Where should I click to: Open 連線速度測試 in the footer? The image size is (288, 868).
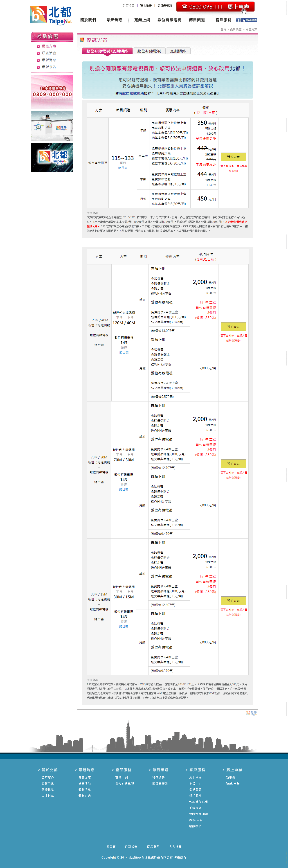pyautogui.click(x=198, y=814)
